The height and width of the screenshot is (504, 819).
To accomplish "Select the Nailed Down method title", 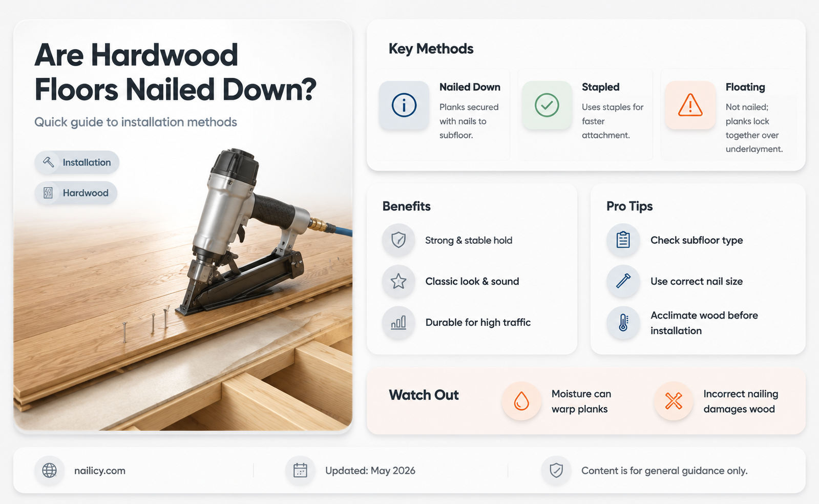I will point(470,87).
